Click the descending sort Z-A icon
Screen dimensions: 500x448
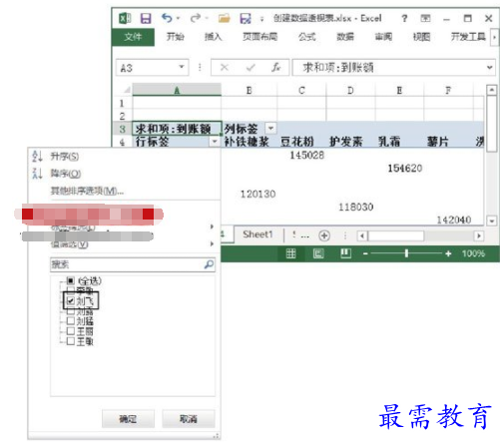pyautogui.click(x=37, y=173)
